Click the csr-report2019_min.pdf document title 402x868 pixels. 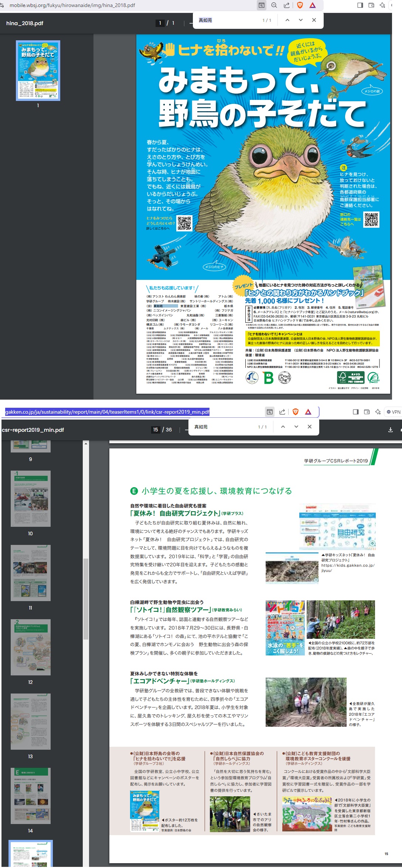point(33,430)
